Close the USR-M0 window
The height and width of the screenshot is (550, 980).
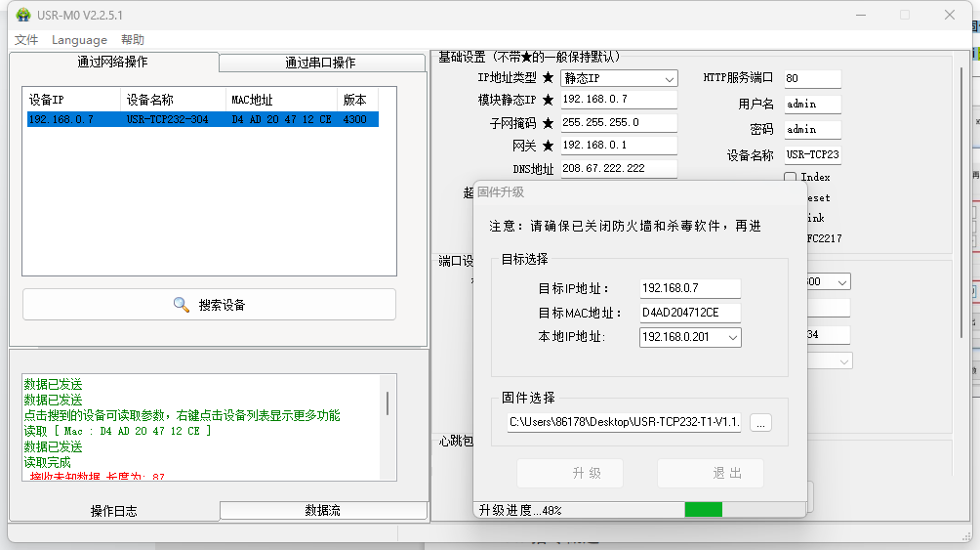[x=949, y=15]
